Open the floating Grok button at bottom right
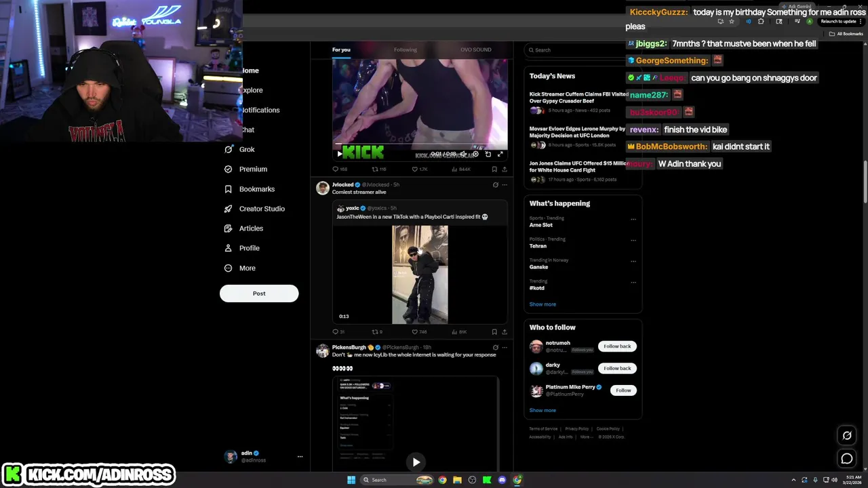Screen dimensions: 868x488 pyautogui.click(x=847, y=436)
